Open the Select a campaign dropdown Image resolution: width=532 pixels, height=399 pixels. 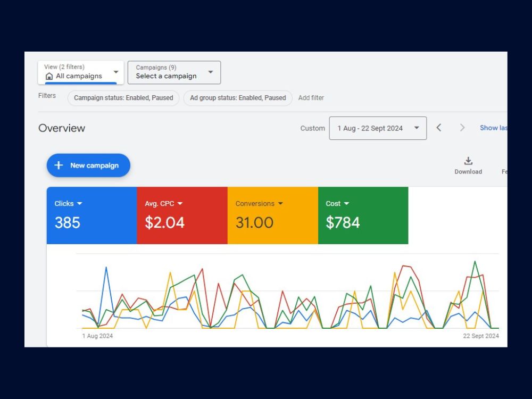(x=174, y=72)
